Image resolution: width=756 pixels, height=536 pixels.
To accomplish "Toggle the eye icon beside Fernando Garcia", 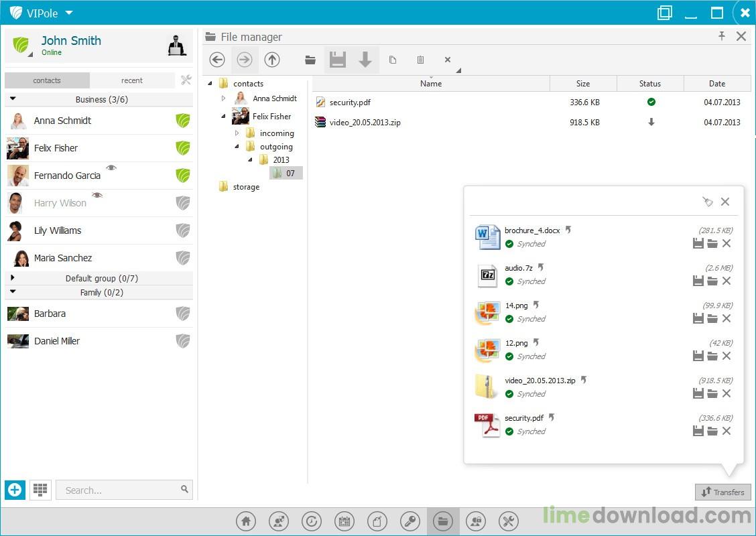I will [111, 167].
